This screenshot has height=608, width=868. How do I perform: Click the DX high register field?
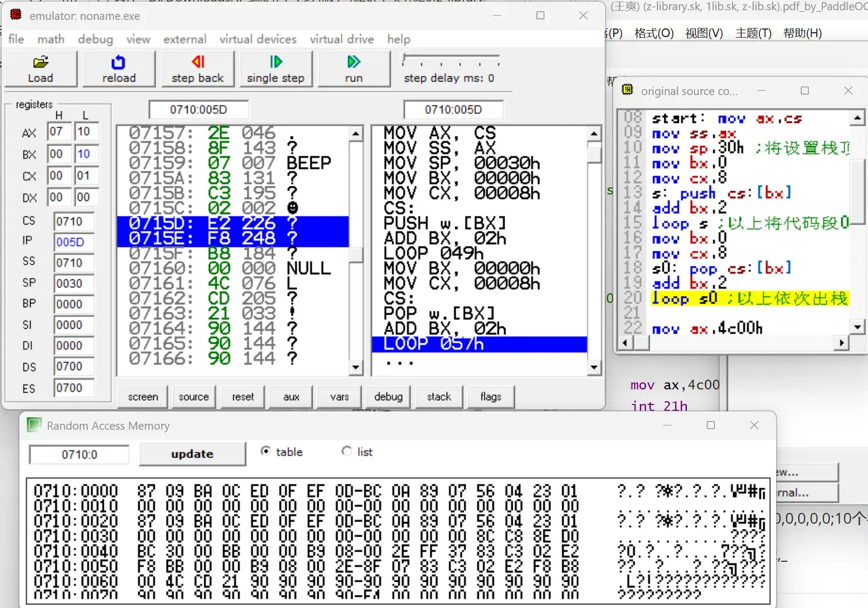coord(59,197)
